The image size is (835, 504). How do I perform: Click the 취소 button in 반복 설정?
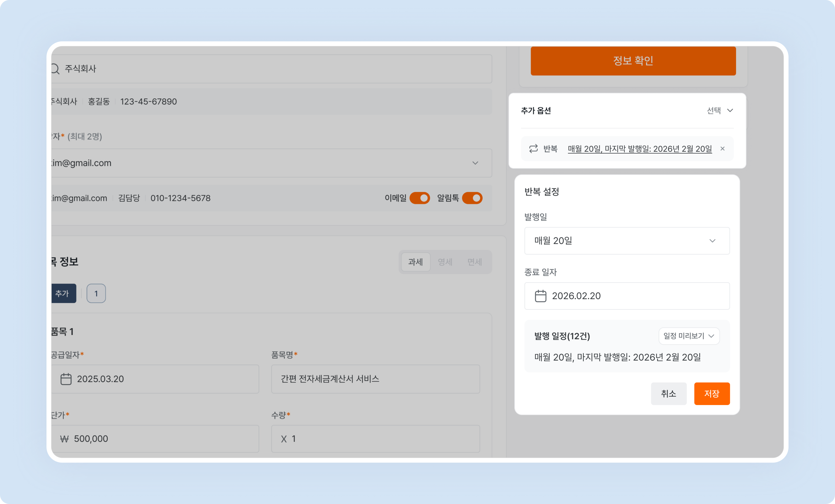(x=669, y=393)
